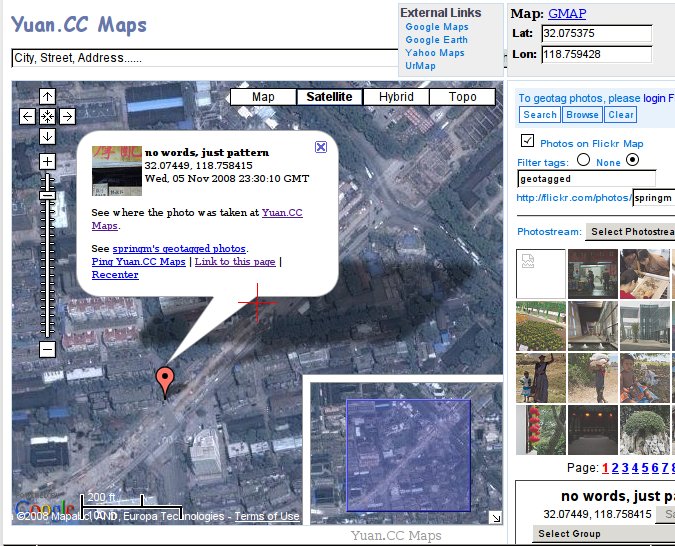Pan the map down with arrow button
This screenshot has height=546, width=675.
(x=47, y=135)
